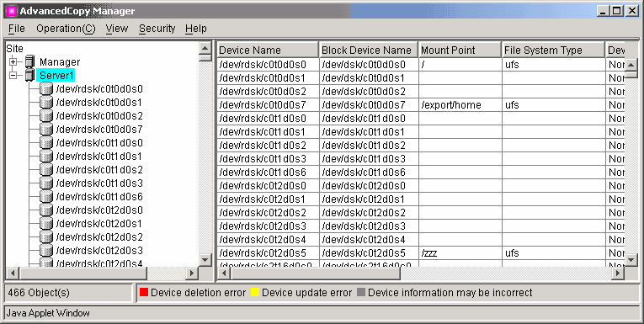Screen dimensions: 644x324
Task: Click disk icon for /dev/rdsk/c0t0d0s1 in tree
Action: click(x=46, y=103)
